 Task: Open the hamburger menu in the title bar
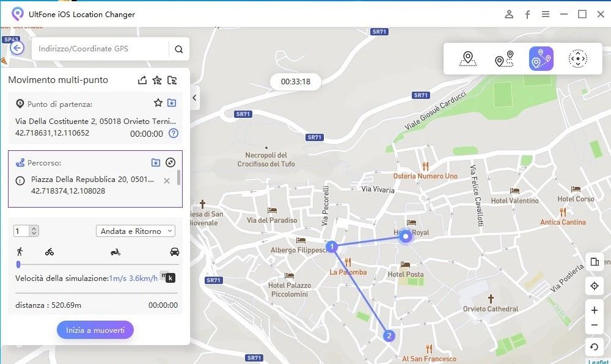tap(546, 13)
